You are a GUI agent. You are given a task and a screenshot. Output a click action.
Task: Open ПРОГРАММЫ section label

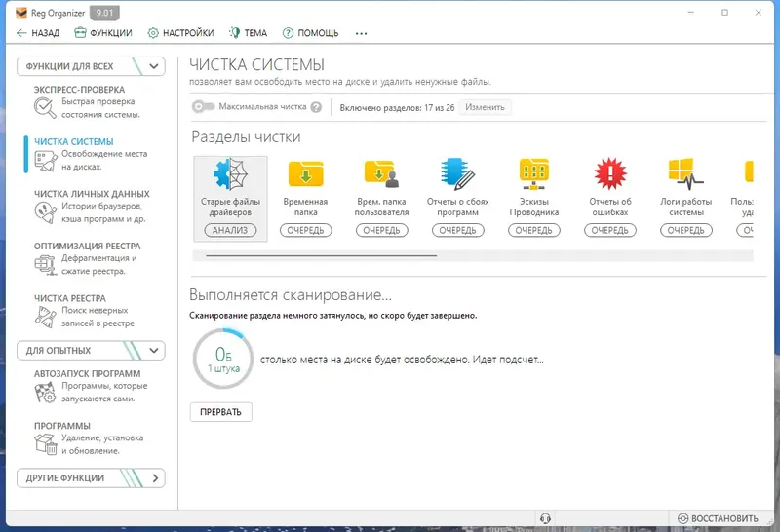(x=62, y=426)
